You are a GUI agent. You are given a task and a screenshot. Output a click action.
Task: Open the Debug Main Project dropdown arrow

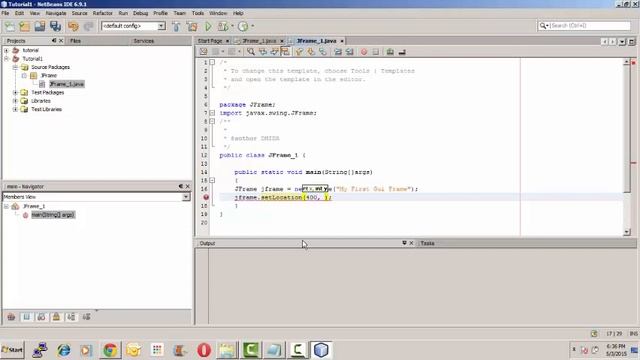pyautogui.click(x=232, y=26)
